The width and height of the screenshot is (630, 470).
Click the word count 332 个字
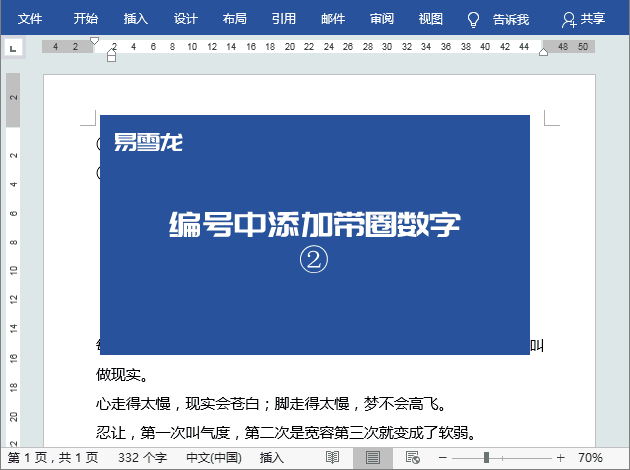point(142,458)
